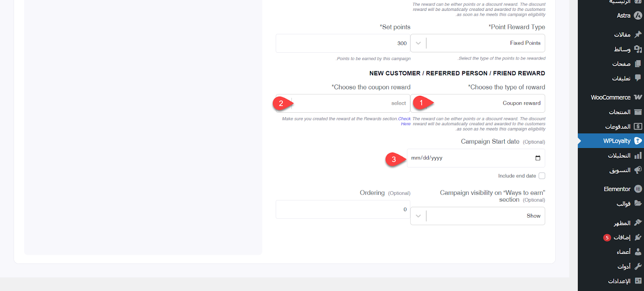Click the Set points field showing 300
644x291 pixels.
(x=343, y=43)
